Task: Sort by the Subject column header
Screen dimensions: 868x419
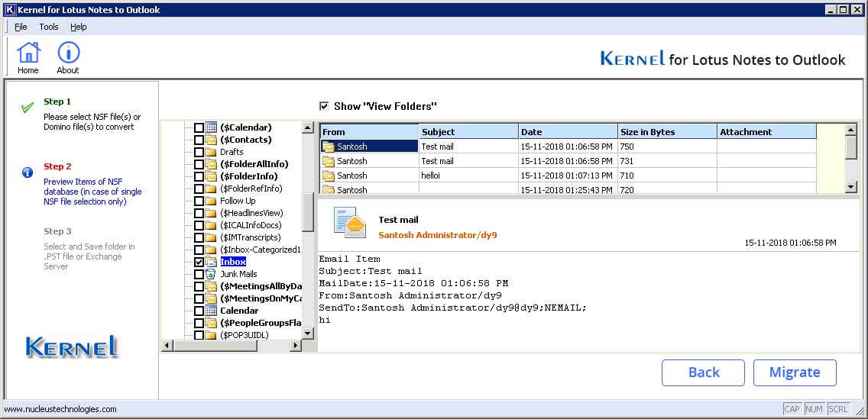Action: tap(468, 131)
